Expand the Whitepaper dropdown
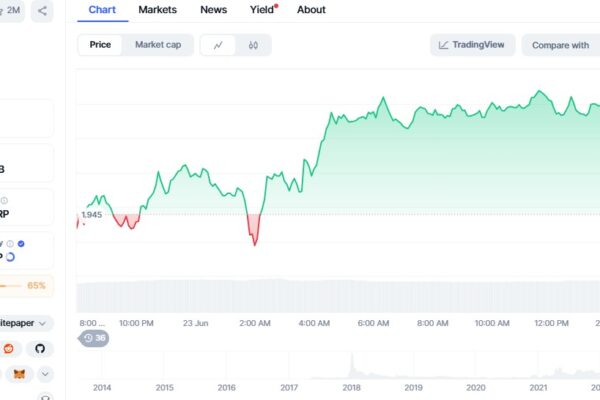 (x=25, y=323)
